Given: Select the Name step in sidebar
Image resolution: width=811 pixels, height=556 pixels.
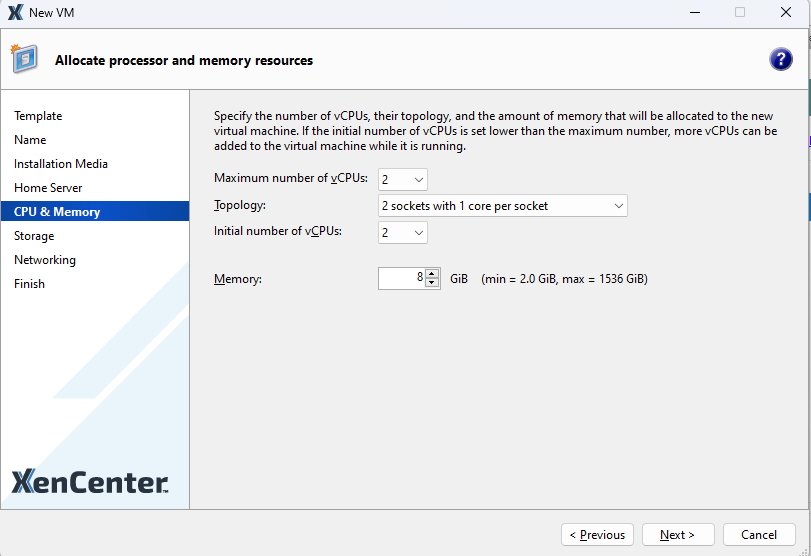Looking at the screenshot, I should click(30, 140).
